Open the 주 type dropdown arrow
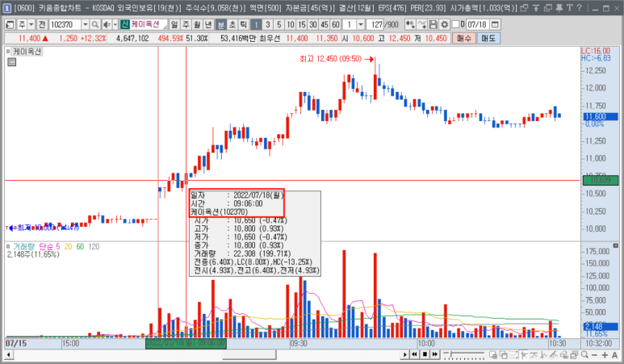 tap(31, 25)
